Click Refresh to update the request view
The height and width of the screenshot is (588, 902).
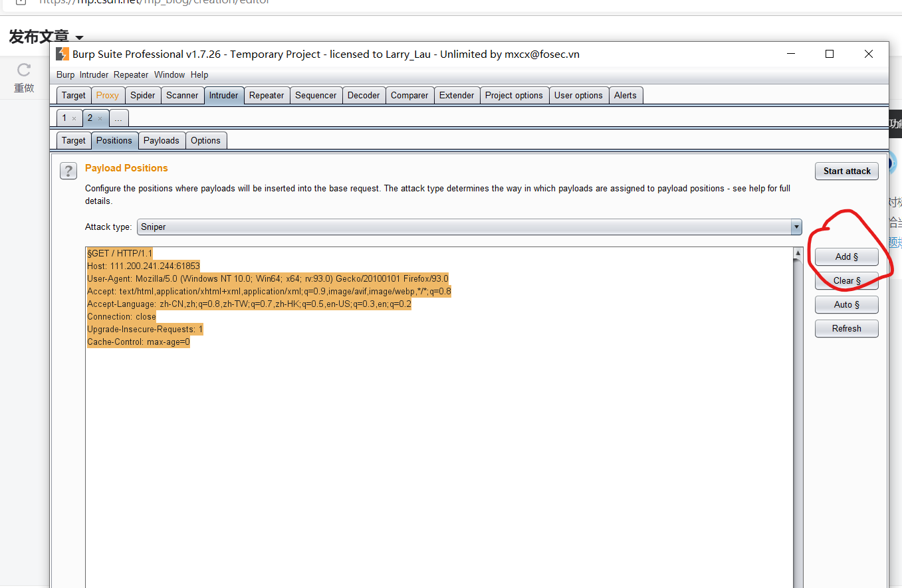coord(846,328)
